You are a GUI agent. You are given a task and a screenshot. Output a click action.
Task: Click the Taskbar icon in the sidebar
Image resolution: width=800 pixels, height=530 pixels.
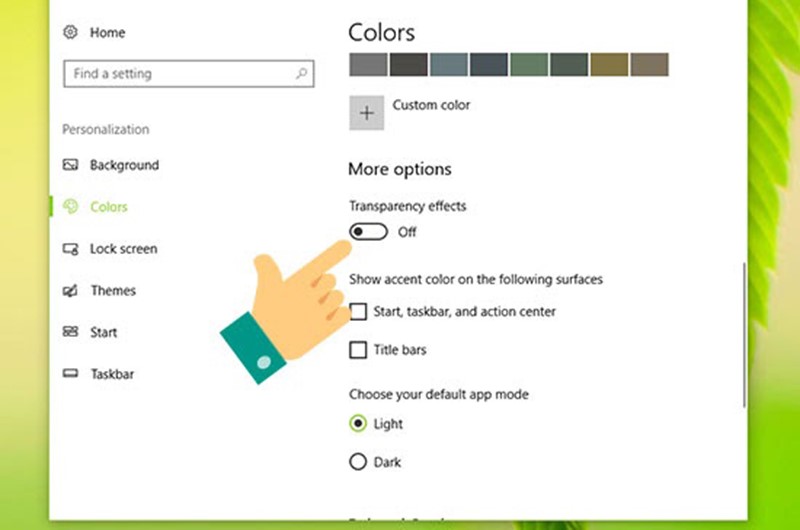tap(70, 374)
